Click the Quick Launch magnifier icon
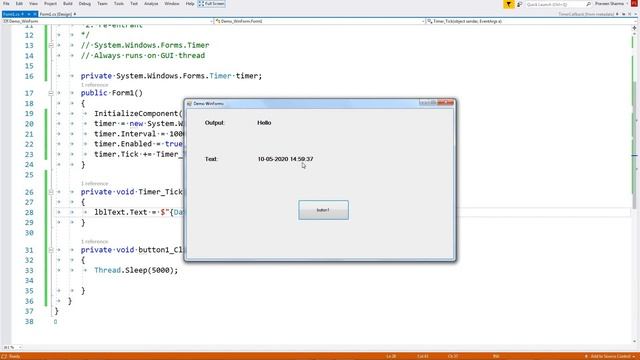The image size is (640, 360). pos(589,4)
